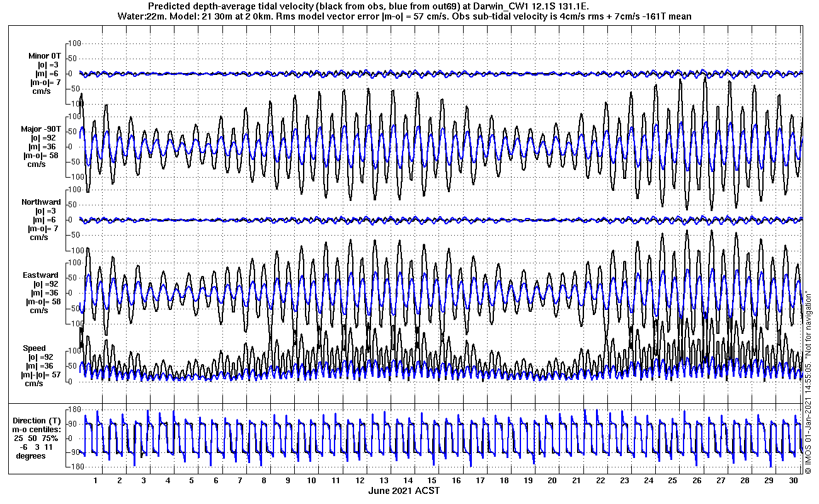819x504 pixels.
Task: Click day tick label '11' on x-axis
Action: click(336, 481)
